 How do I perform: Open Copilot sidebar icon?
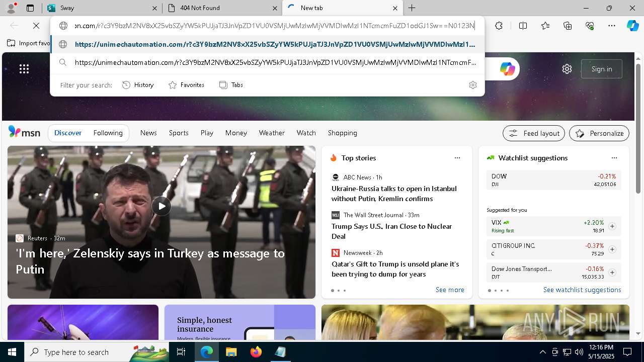point(632,26)
